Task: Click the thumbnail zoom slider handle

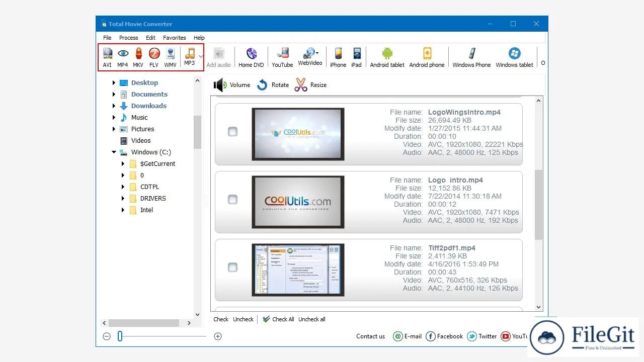Action: pos(120,336)
